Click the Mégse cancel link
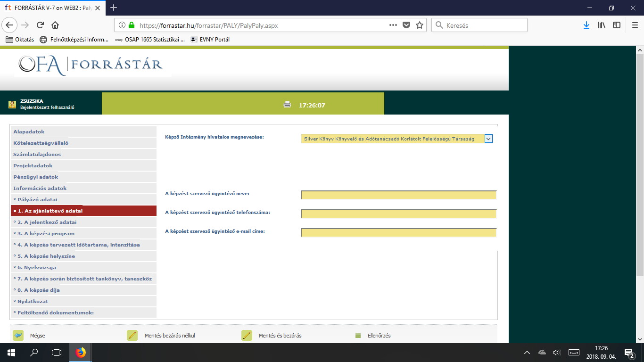 click(37, 336)
